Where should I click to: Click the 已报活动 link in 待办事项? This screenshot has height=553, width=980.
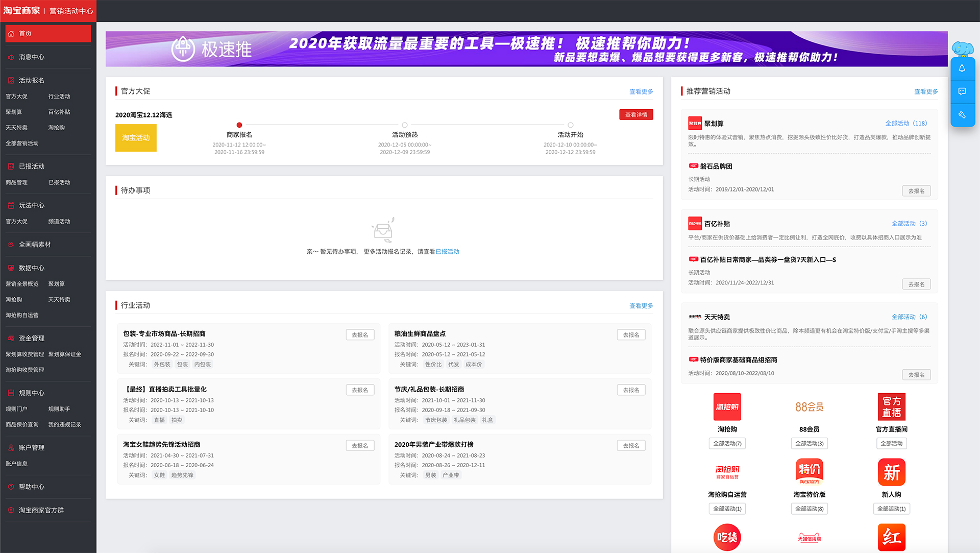tap(447, 252)
